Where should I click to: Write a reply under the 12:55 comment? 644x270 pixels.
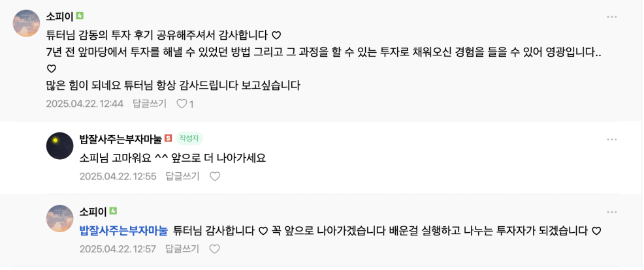(182, 176)
